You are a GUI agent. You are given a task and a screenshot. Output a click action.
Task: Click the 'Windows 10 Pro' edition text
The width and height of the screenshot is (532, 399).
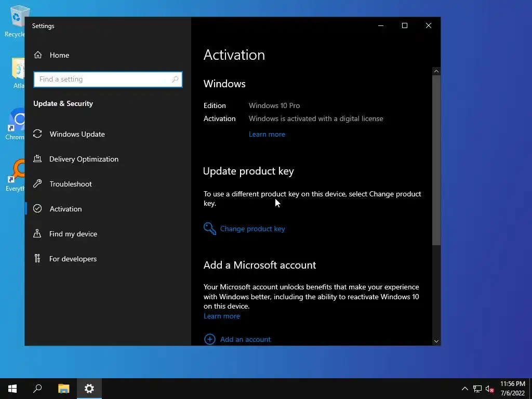coord(274,105)
